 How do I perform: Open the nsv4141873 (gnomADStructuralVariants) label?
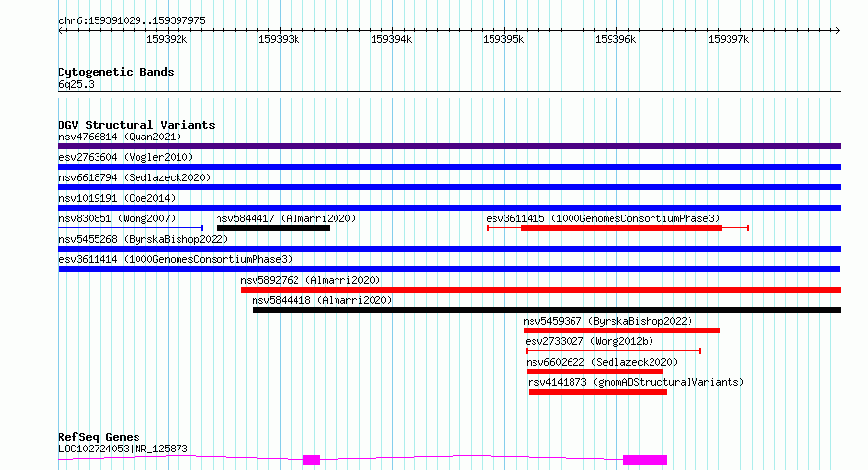[636, 382]
